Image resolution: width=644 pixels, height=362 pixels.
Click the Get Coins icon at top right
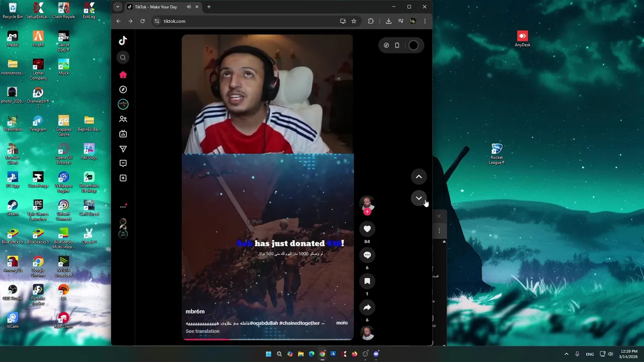point(386,45)
